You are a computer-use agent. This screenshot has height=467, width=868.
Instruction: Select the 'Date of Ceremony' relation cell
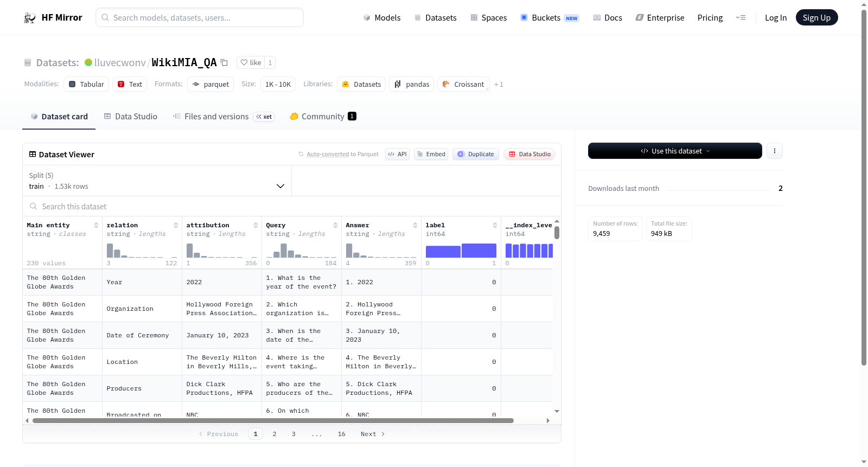click(x=142, y=336)
